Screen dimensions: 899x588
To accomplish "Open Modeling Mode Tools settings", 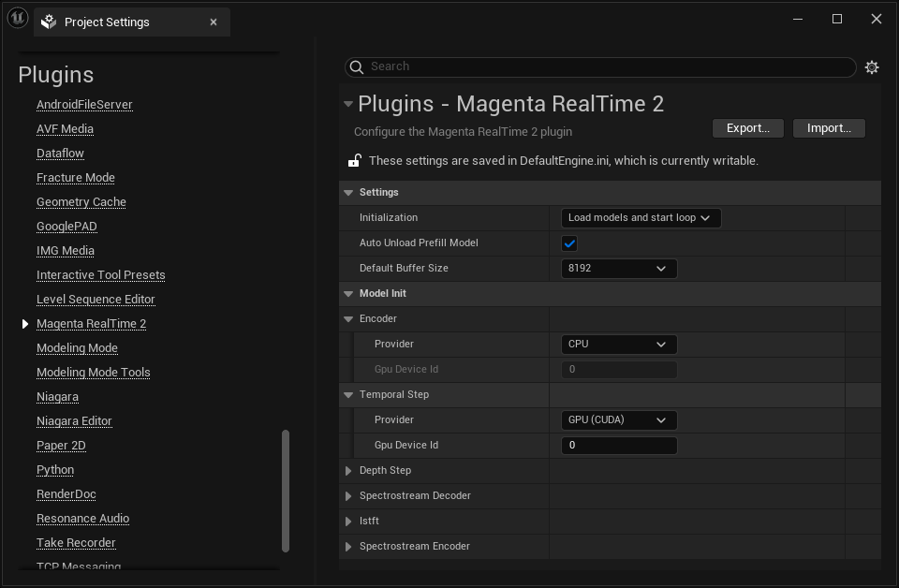I will tap(93, 373).
